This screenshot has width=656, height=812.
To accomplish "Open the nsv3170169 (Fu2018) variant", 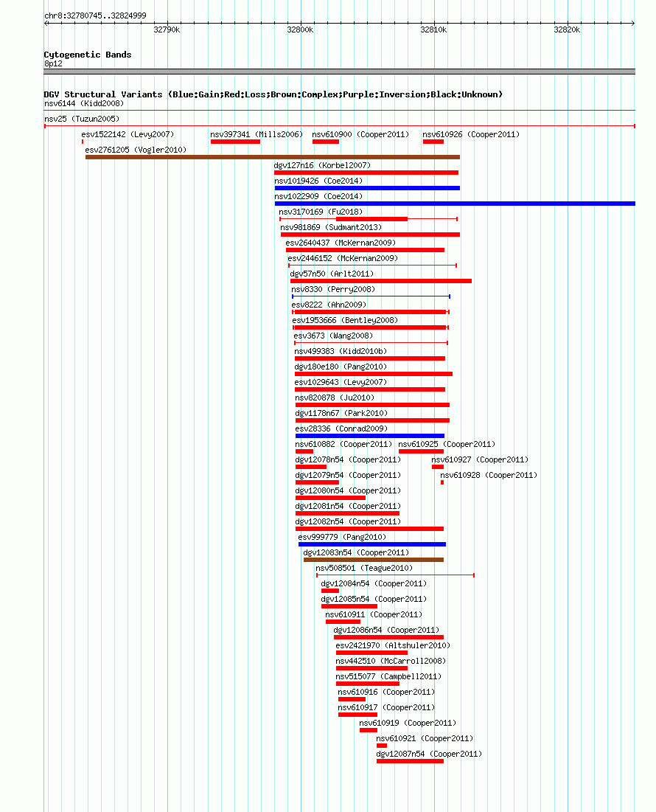I will (369, 220).
